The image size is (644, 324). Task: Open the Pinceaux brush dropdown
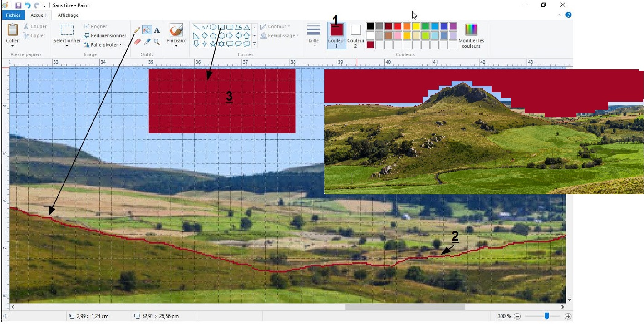[176, 45]
